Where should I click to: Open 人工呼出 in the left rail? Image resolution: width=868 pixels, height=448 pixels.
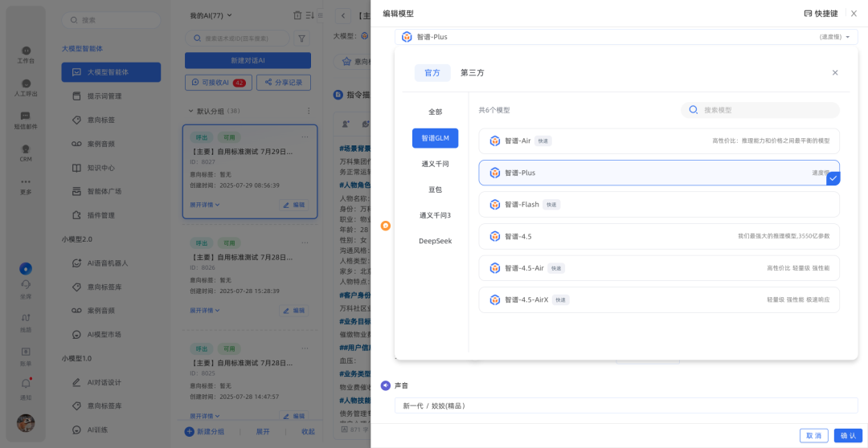26,88
